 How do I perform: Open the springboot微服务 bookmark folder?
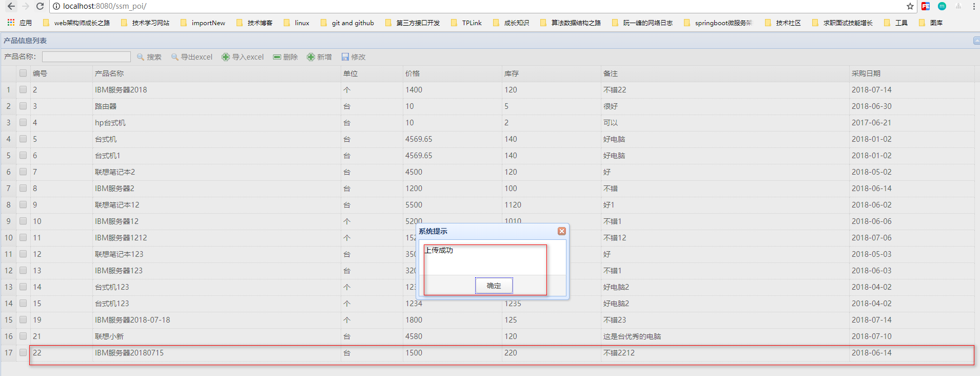718,23
